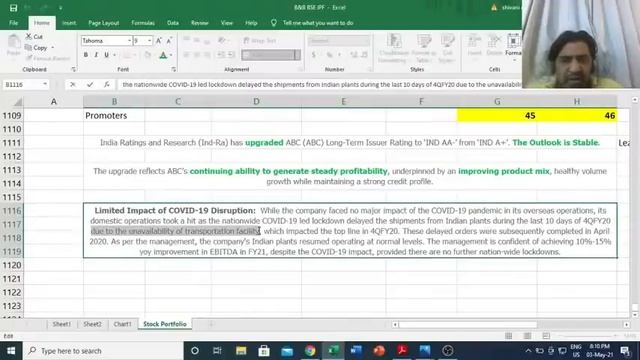Screen dimensions: 640x360
Task: Select column A header
Action: 53,102
